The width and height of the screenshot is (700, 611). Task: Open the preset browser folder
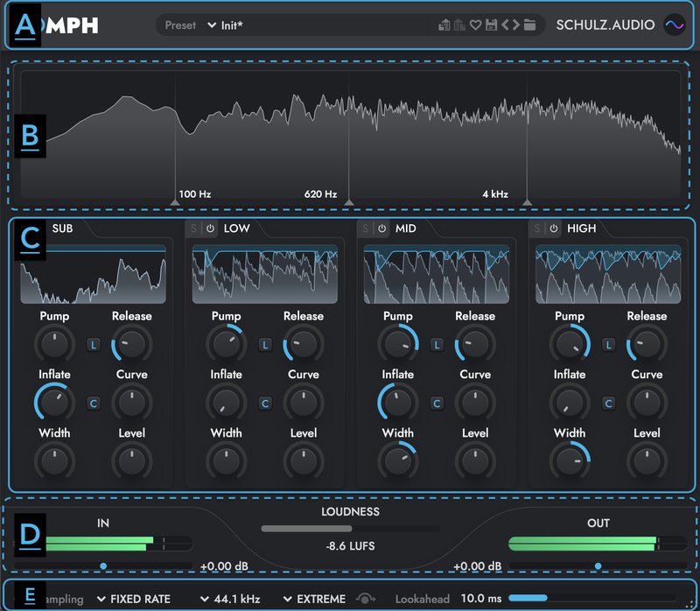tap(529, 25)
